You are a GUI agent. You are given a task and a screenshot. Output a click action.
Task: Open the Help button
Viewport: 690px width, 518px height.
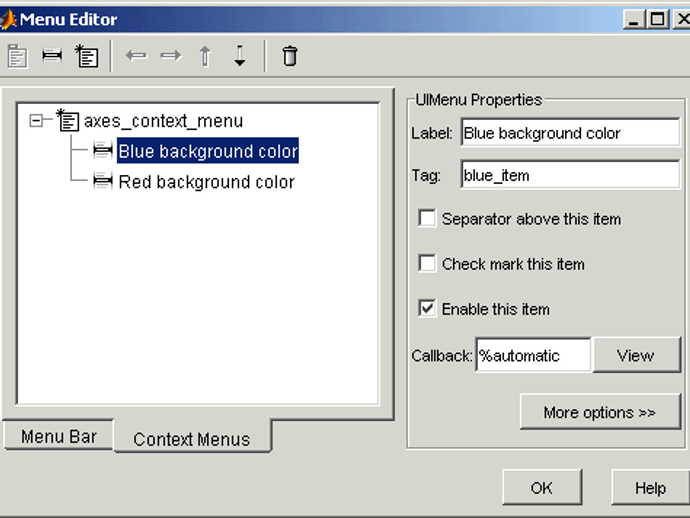[650, 487]
